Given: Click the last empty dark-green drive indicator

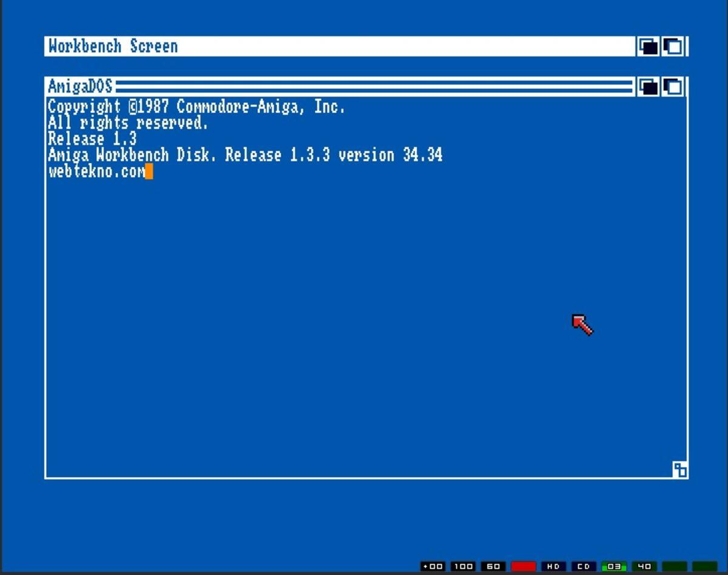Looking at the screenshot, I should click(x=704, y=567).
